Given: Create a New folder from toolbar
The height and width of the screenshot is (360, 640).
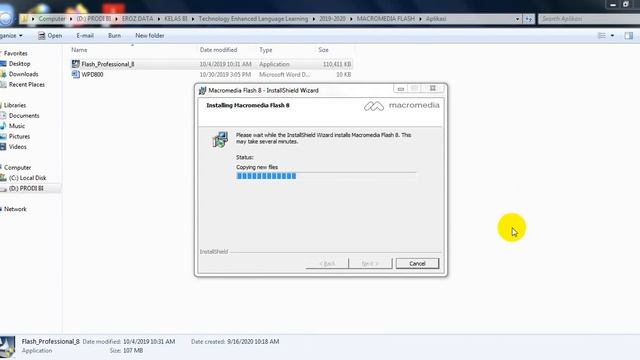Looking at the screenshot, I should click(150, 36).
